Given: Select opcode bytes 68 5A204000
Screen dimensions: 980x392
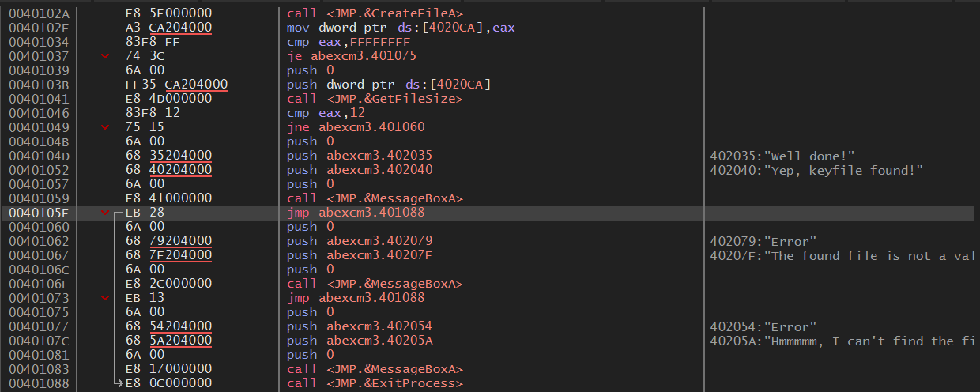Looking at the screenshot, I should (168, 341).
